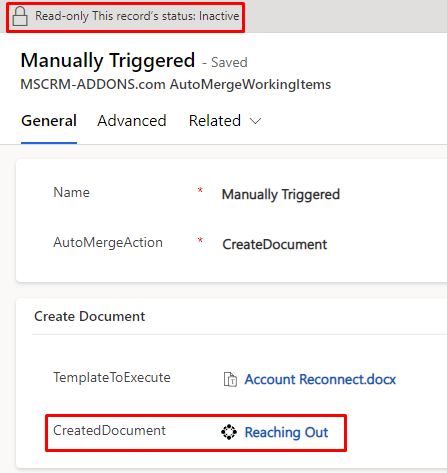
Task: Click the Name field label
Action: pos(72,192)
